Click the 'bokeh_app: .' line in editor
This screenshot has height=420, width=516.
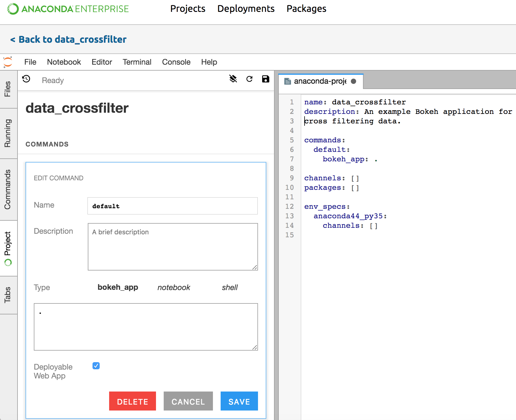pyautogui.click(x=350, y=159)
